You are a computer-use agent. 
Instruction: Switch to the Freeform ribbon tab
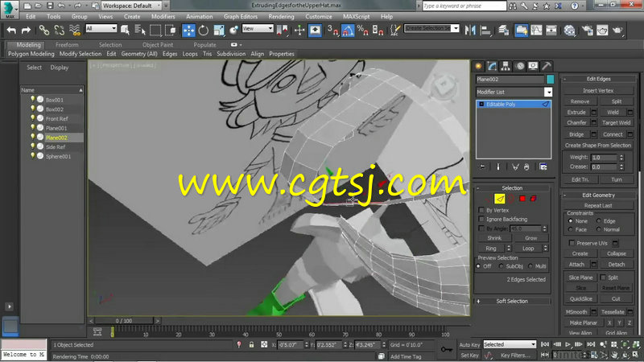(67, 45)
